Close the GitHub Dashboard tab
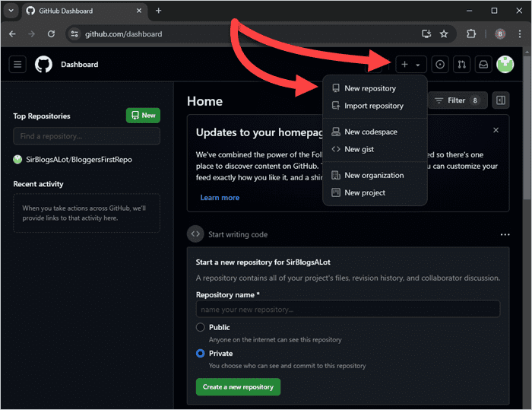The height and width of the screenshot is (410, 532). pos(139,11)
